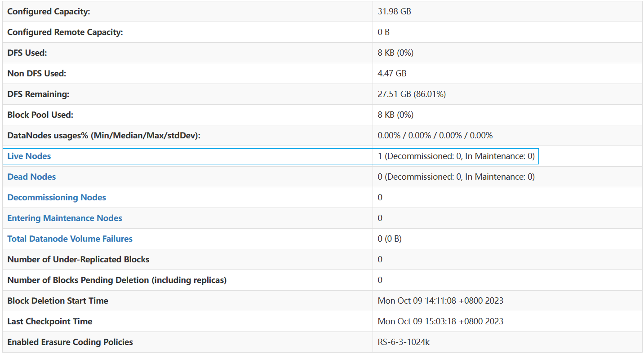Open the Decommissioning Nodes link
The width and height of the screenshot is (644, 358).
pos(57,198)
